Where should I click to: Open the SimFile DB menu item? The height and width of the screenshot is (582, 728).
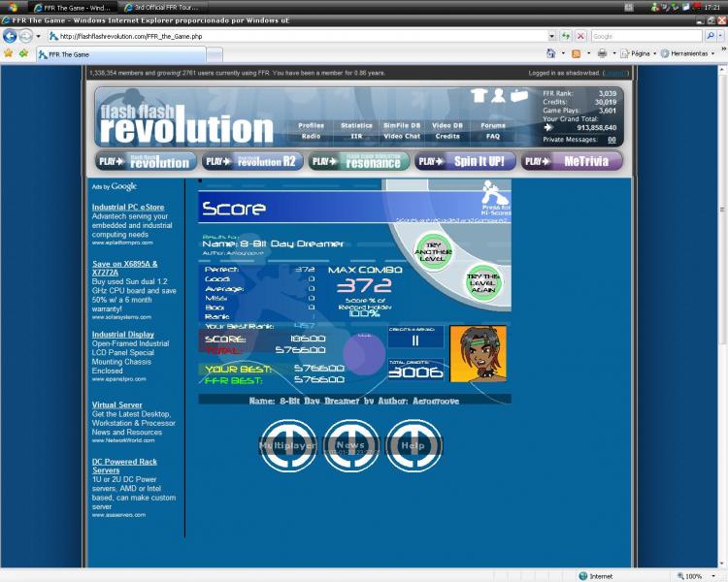402,125
